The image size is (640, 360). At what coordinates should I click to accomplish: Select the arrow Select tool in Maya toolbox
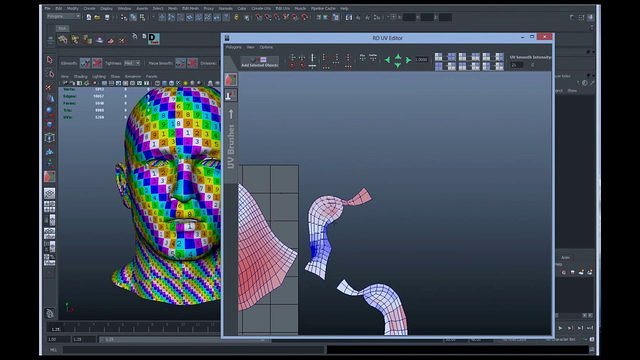point(50,60)
